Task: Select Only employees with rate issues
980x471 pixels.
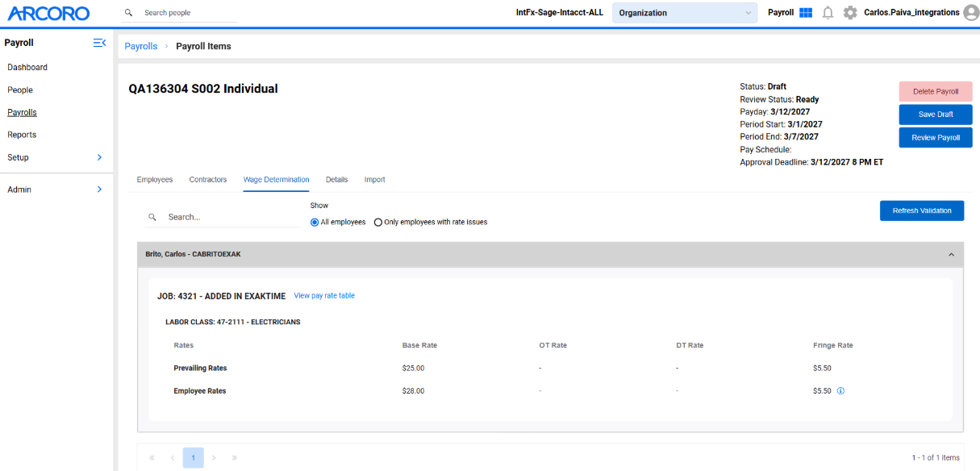Action: click(x=378, y=223)
